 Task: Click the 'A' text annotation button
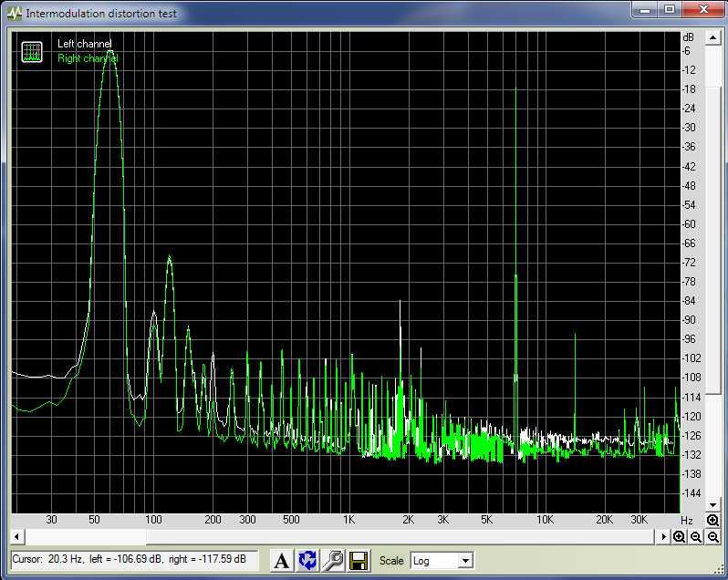coord(281,561)
